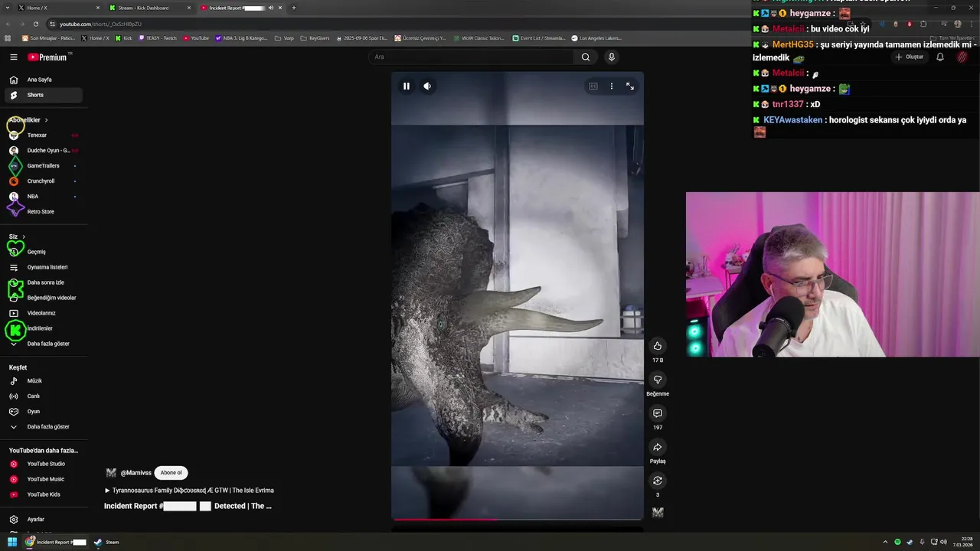
Task: Start voice search with microphone
Action: click(611, 57)
